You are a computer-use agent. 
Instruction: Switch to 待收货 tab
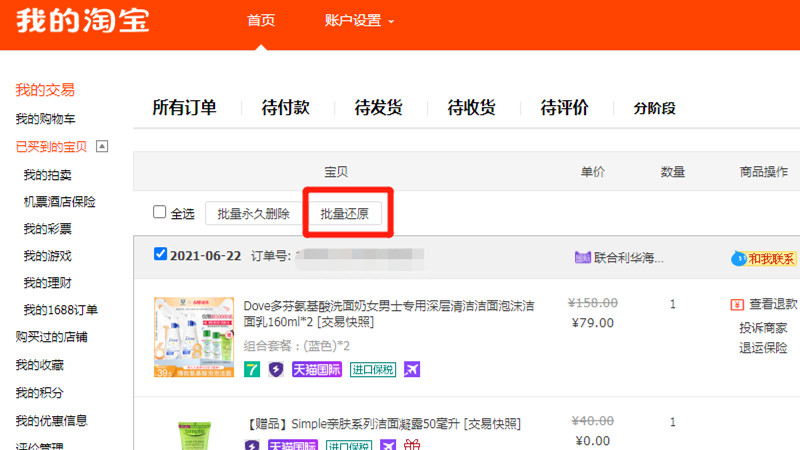coord(471,108)
